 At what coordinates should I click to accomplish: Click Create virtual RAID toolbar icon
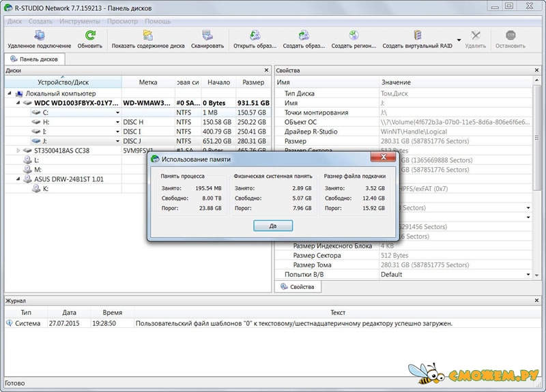coord(418,35)
